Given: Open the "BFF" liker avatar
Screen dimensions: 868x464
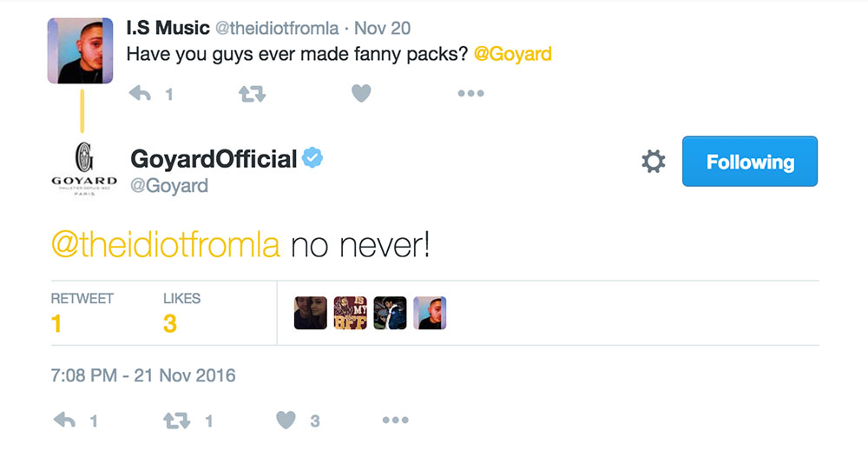Looking at the screenshot, I should pos(350,314).
